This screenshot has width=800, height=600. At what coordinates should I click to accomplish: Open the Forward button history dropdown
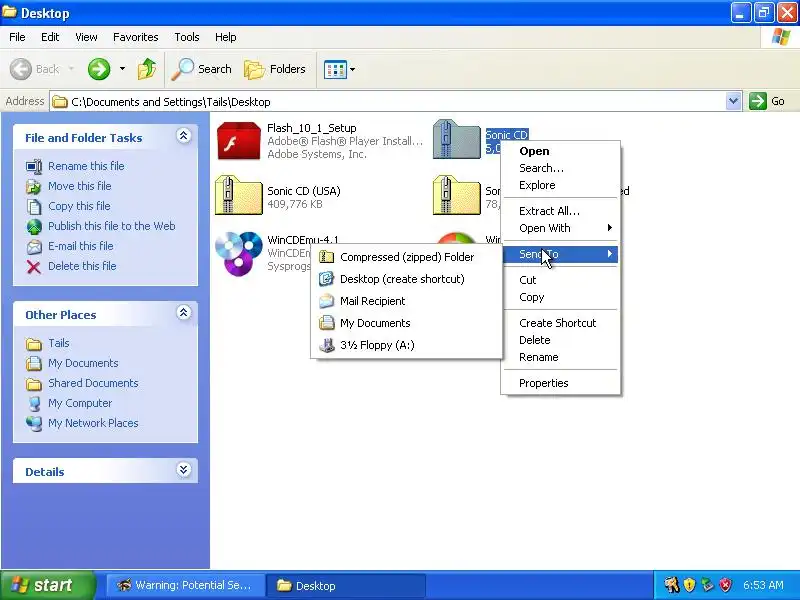click(x=122, y=68)
